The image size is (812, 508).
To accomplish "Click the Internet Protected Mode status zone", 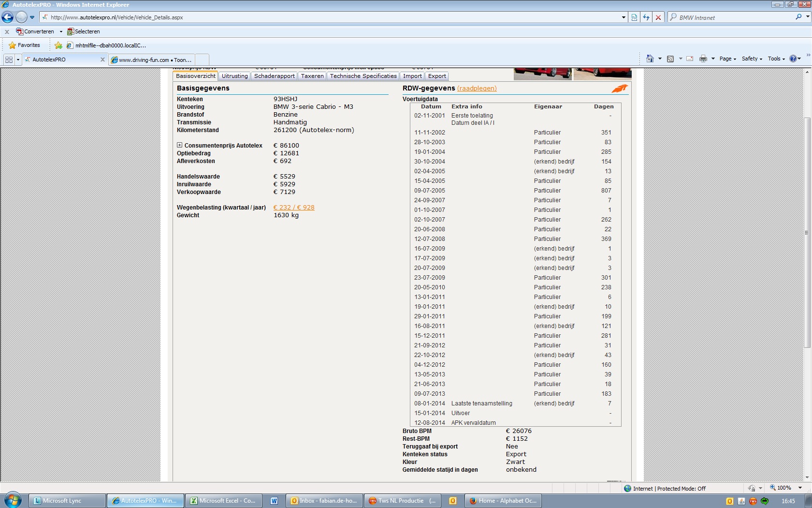I will [x=665, y=489].
